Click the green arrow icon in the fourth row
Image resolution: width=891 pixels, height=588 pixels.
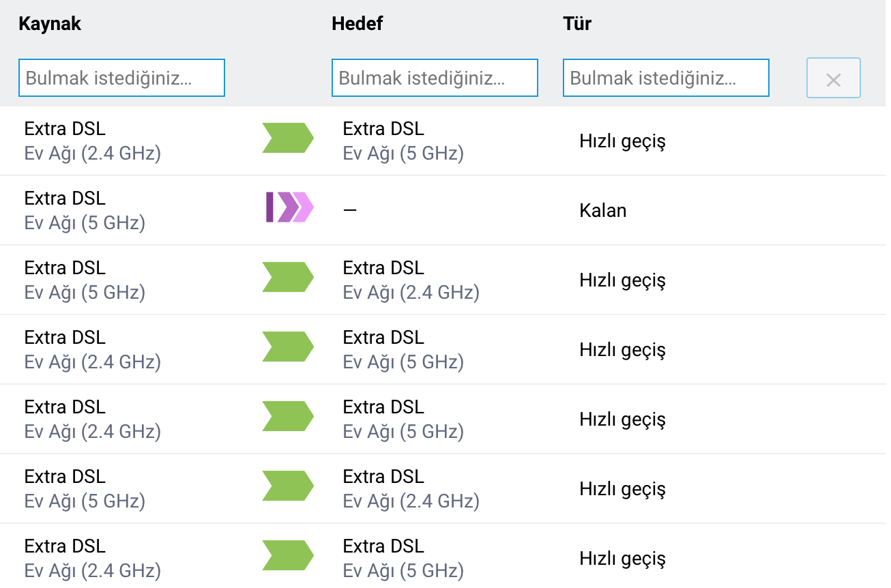[288, 347]
